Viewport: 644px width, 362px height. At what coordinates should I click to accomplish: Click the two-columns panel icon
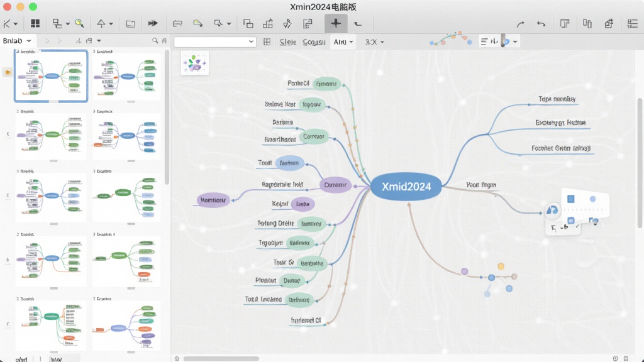587,24
